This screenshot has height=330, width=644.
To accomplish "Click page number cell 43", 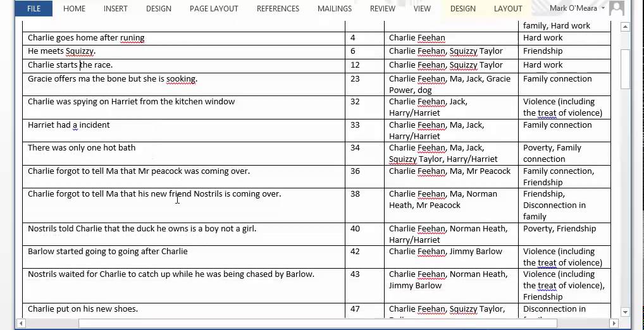I will click(364, 286).
